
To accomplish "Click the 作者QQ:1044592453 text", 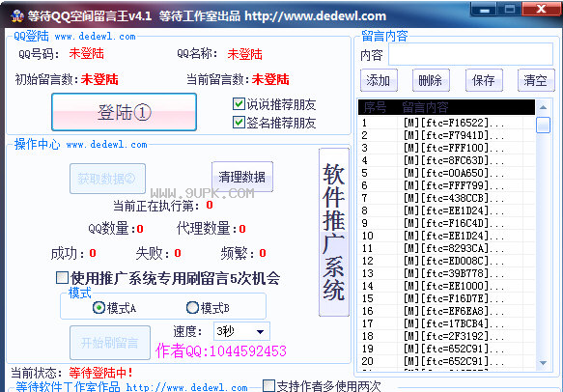I will (221, 350).
